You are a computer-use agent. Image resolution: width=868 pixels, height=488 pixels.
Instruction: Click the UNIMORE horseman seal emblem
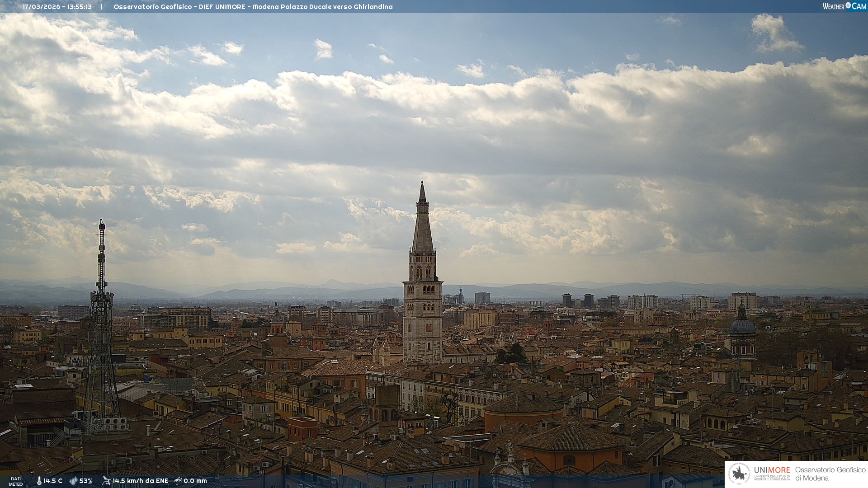pos(739,474)
